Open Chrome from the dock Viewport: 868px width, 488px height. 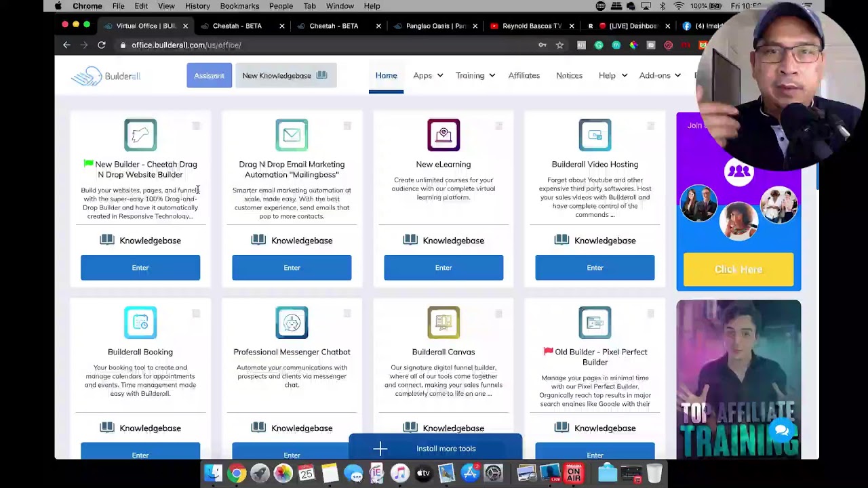237,472
